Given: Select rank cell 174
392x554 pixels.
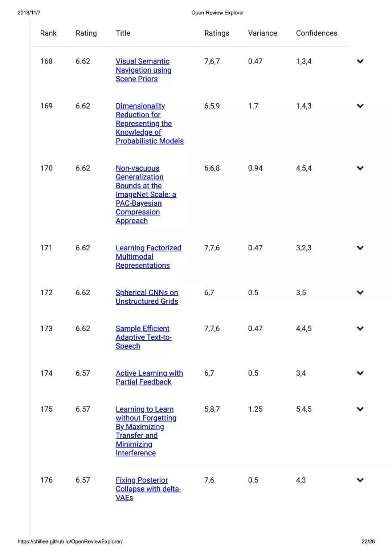Looking at the screenshot, I should 46,373.
